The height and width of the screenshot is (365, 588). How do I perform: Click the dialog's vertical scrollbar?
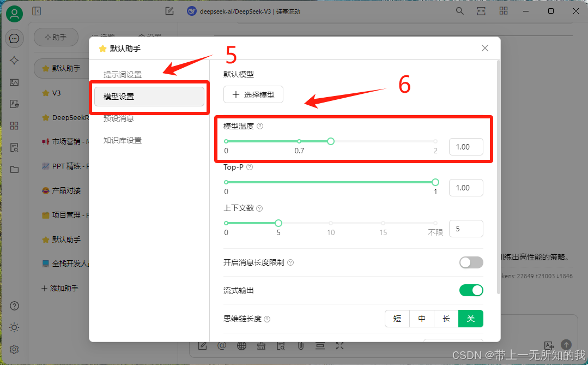(x=499, y=177)
